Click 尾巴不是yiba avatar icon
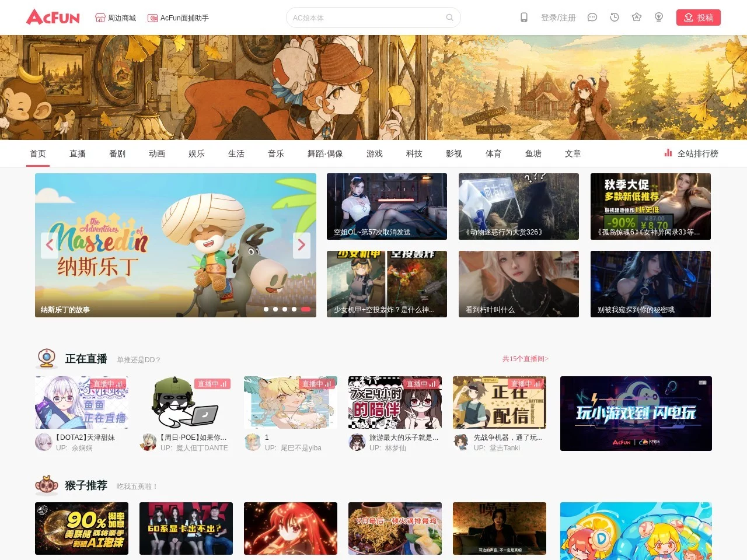Viewport: 747px width, 560px height. click(253, 442)
